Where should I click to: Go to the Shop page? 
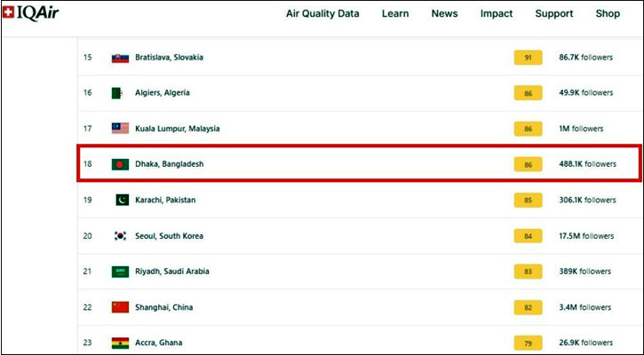click(x=608, y=13)
